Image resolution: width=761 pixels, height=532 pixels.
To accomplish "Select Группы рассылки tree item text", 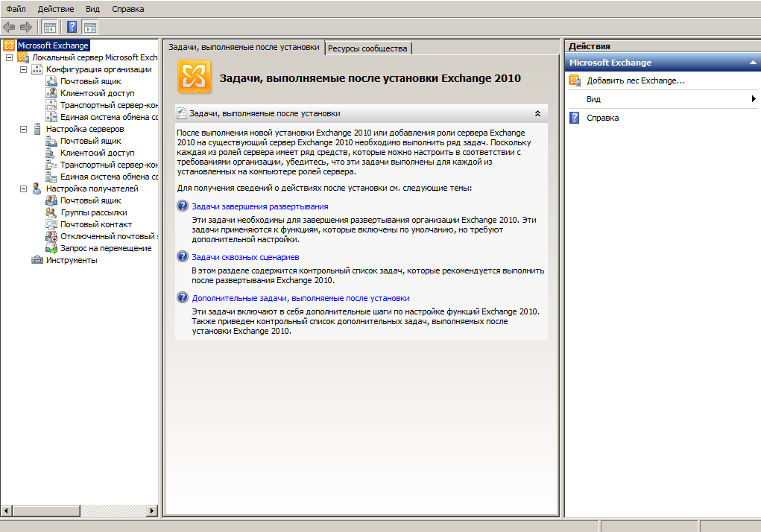I will tap(94, 212).
